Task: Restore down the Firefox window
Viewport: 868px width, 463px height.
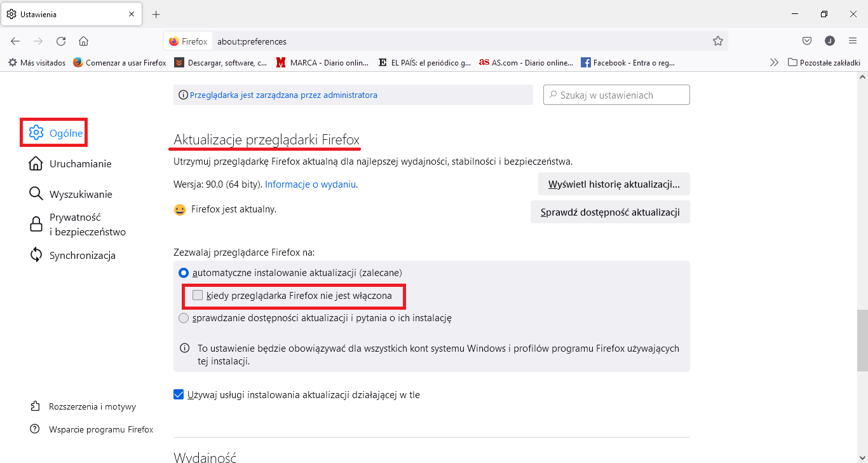Action: tap(824, 14)
